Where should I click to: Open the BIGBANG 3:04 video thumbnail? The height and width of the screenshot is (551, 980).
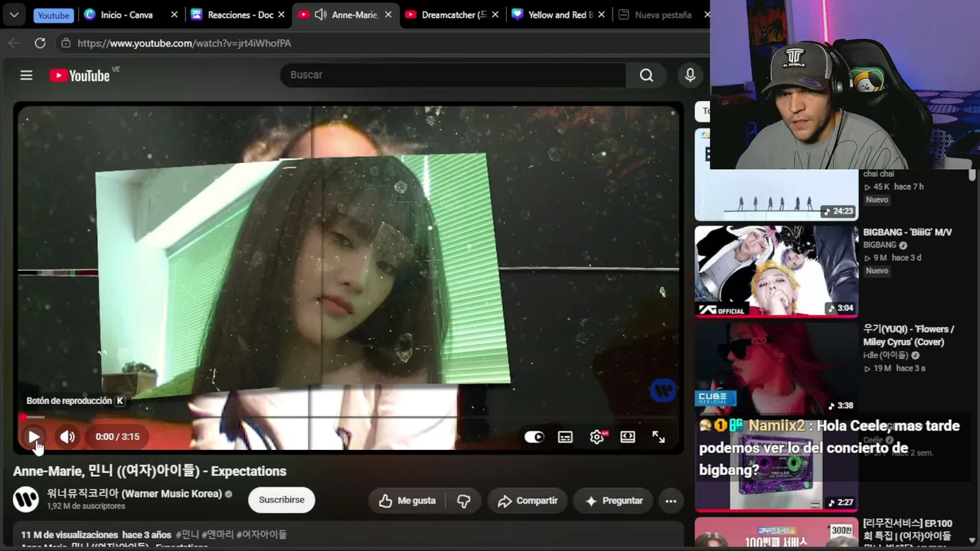pos(776,270)
